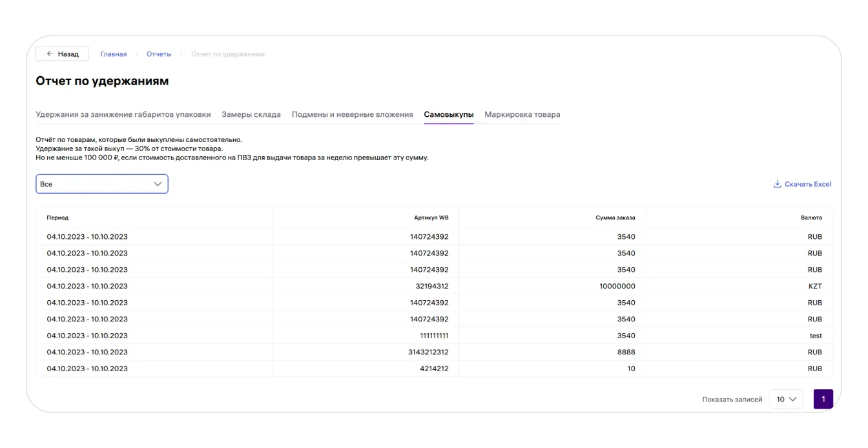The image size is (868, 448).
Task: Open the Главная breadcrumb link
Action: tap(114, 54)
